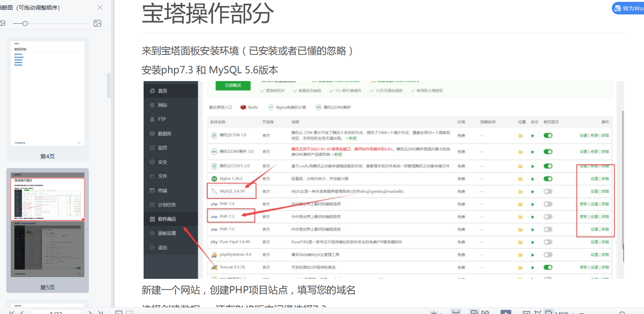Click the folder icon in Nginx 1.20.2 row

520,179
